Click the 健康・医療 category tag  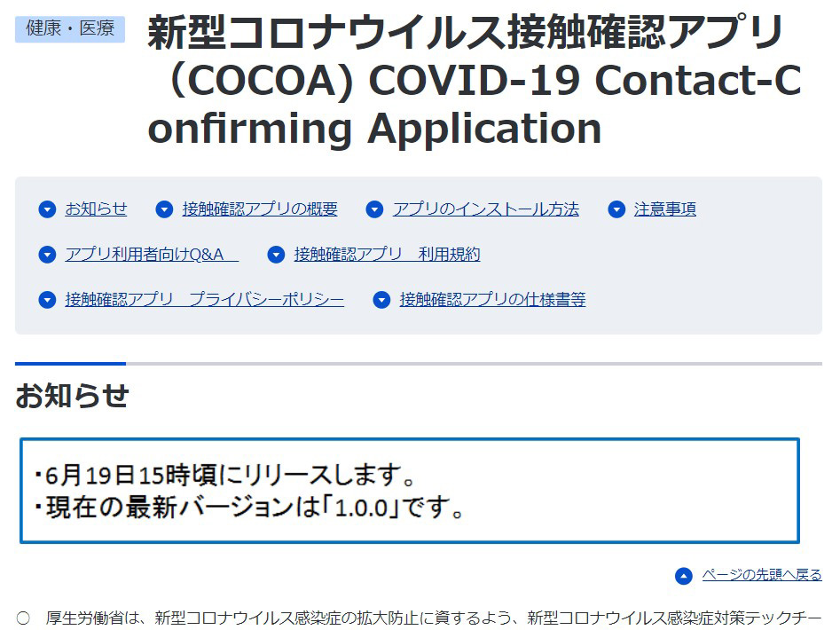tap(70, 28)
